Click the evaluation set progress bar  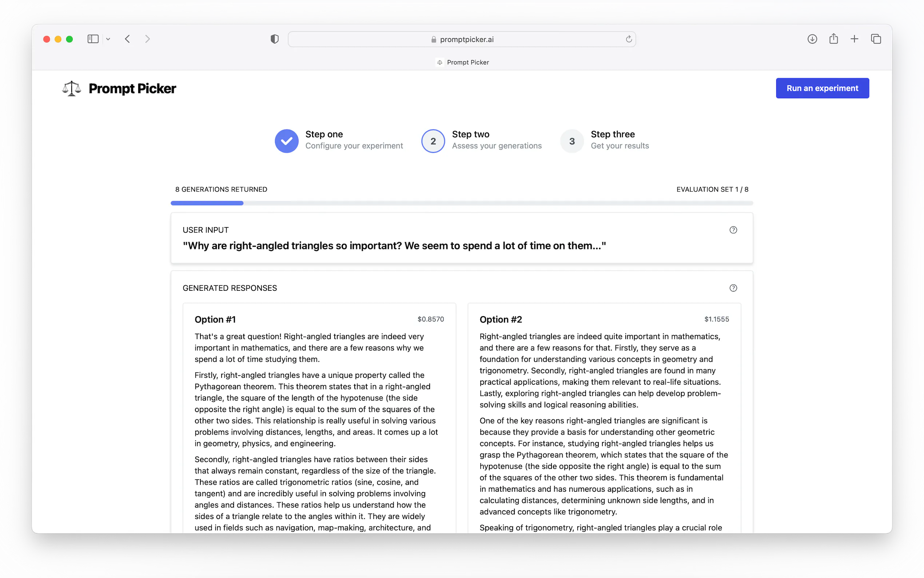pyautogui.click(x=461, y=203)
